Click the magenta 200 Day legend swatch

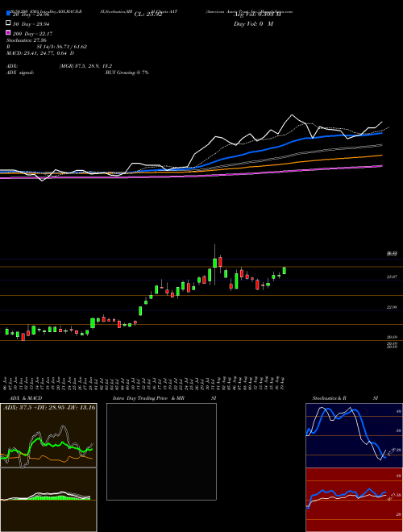click(9, 32)
